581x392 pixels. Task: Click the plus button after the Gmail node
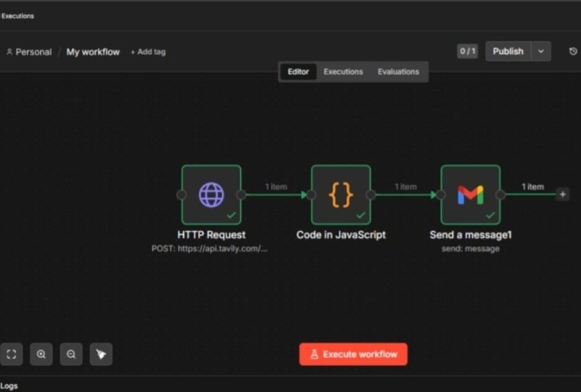[x=562, y=195]
